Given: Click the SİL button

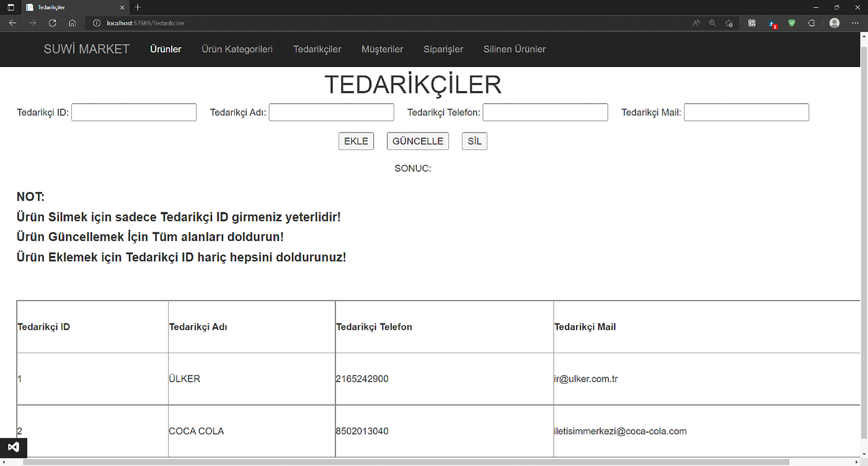Looking at the screenshot, I should (474, 141).
